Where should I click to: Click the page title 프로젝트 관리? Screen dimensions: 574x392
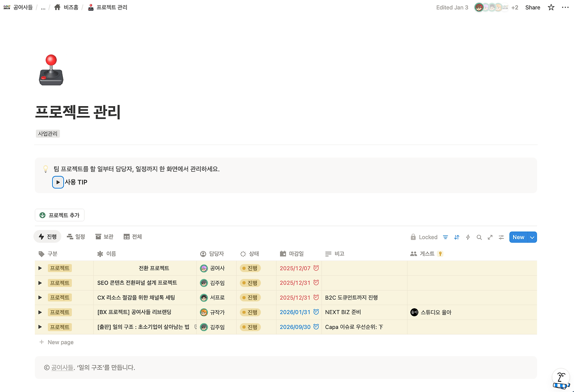pos(78,112)
